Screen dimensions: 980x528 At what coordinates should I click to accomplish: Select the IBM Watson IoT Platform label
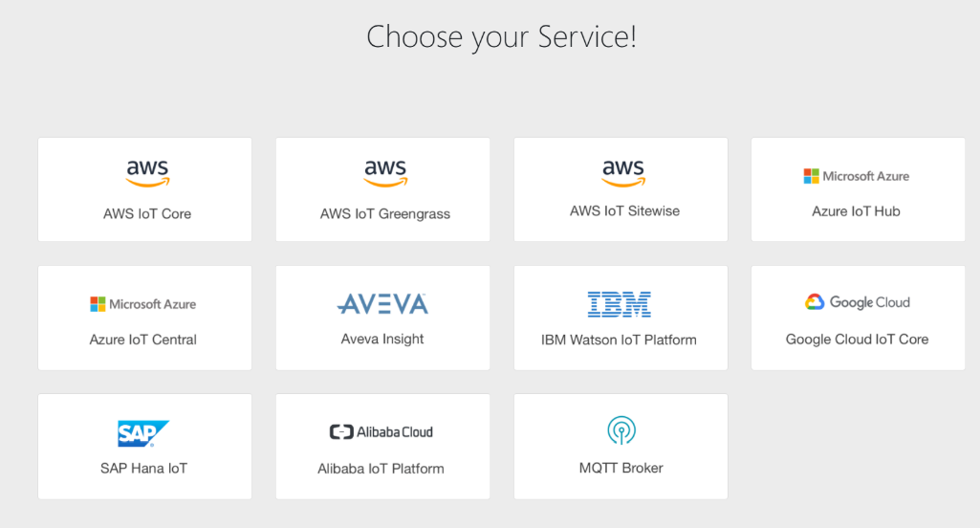tap(619, 340)
